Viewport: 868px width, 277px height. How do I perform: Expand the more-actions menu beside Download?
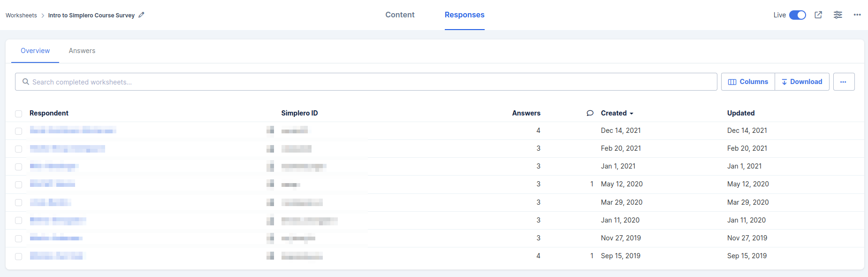coord(843,82)
